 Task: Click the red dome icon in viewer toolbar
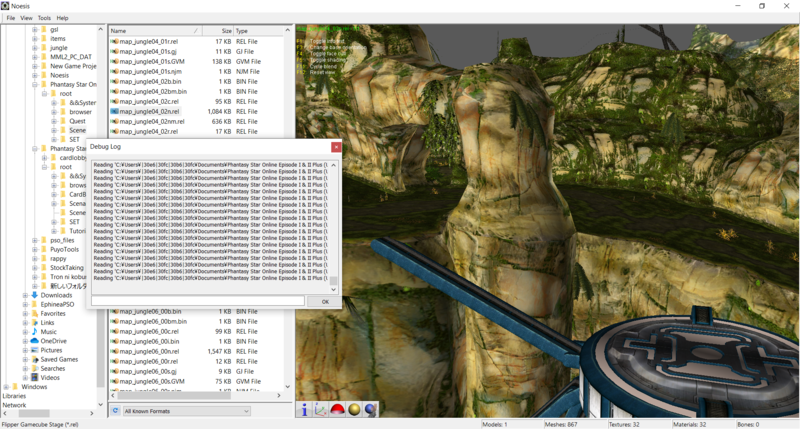[337, 409]
